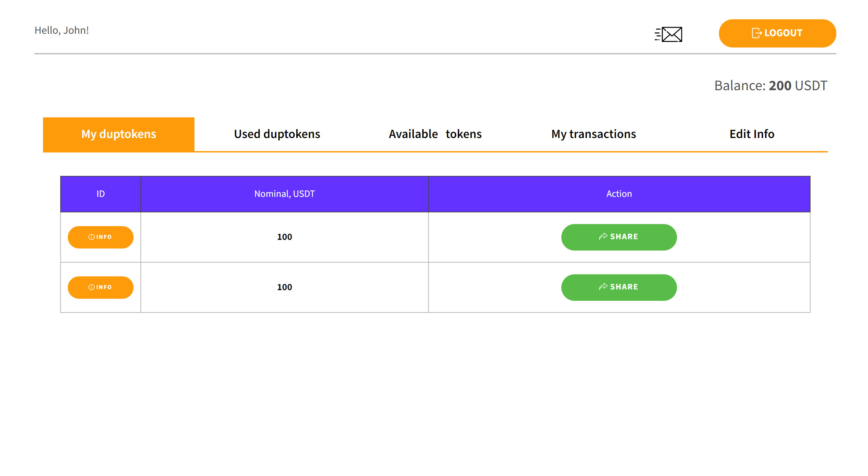The height and width of the screenshot is (476, 868).
Task: Switch to the My transactions tab
Action: (x=593, y=134)
